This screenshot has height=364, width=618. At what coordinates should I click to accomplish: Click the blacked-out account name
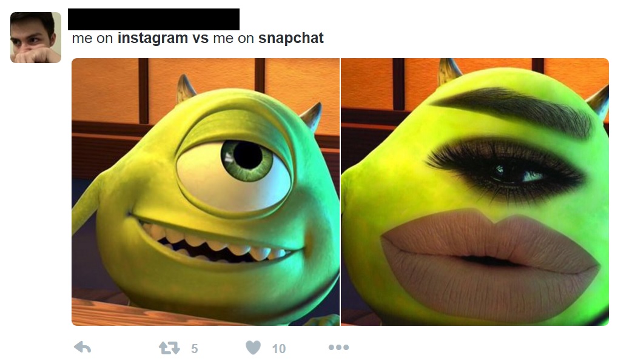click(153, 19)
